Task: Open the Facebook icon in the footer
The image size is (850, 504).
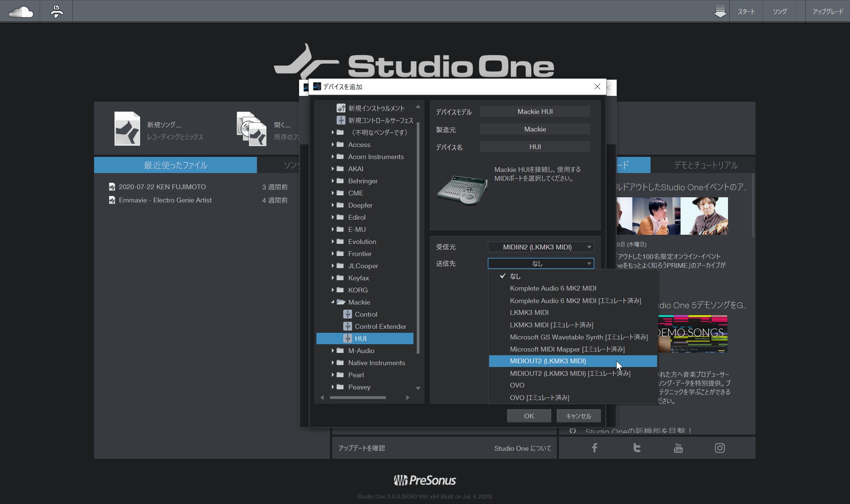Action: pyautogui.click(x=594, y=448)
